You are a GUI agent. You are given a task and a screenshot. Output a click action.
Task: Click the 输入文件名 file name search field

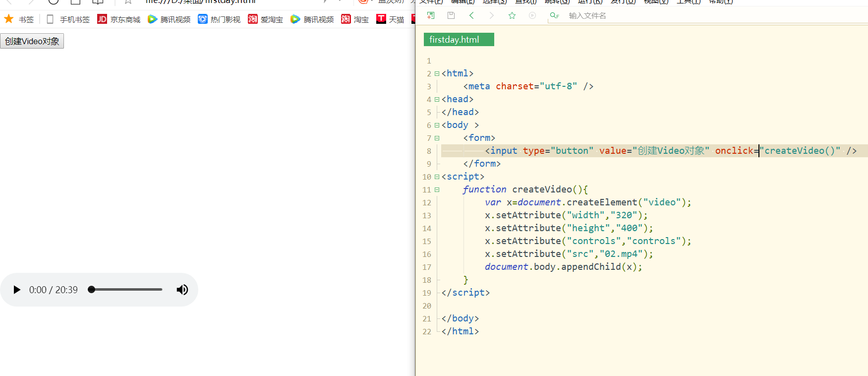587,16
